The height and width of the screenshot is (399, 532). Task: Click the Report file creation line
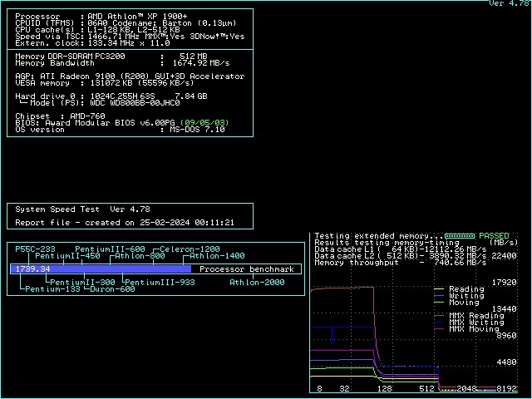(x=125, y=223)
